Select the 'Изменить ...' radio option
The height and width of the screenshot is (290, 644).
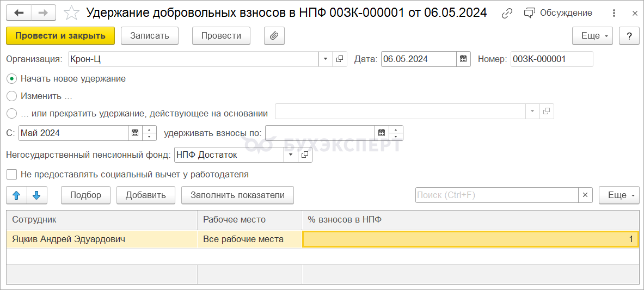[12, 96]
